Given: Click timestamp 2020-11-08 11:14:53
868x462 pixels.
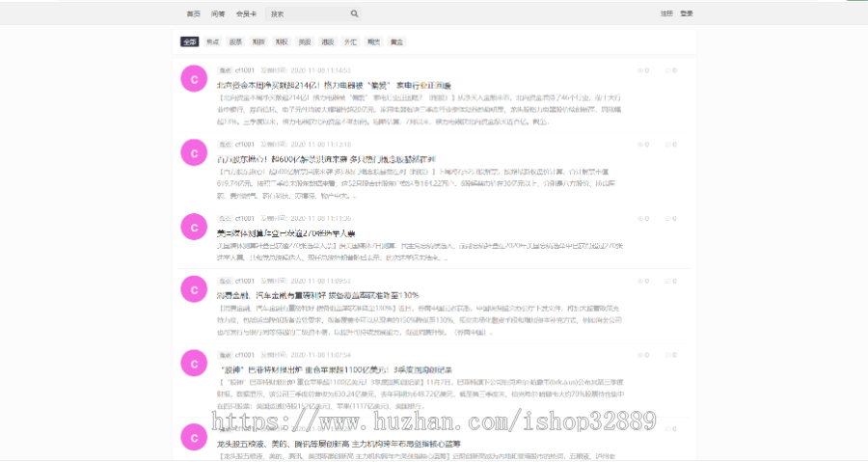Looking at the screenshot, I should pos(320,70).
